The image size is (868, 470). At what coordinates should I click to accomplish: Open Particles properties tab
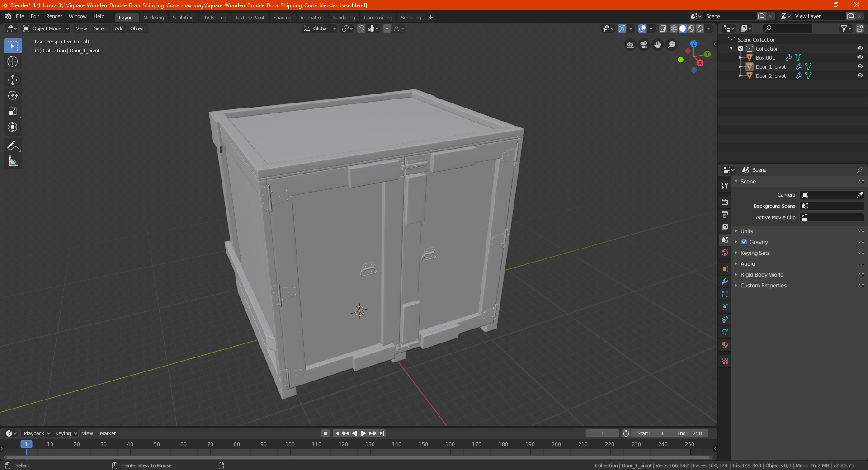[x=725, y=294]
